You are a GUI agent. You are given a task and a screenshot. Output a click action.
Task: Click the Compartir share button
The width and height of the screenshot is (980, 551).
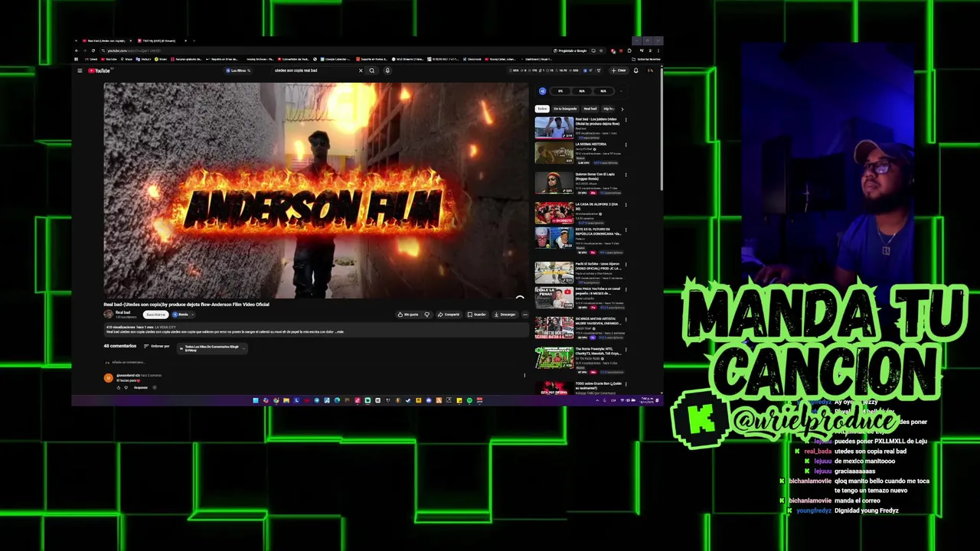[449, 315]
